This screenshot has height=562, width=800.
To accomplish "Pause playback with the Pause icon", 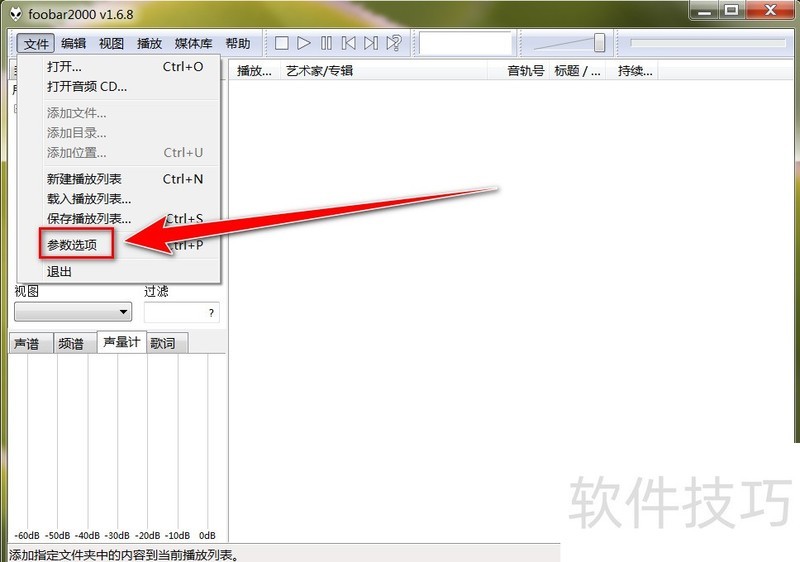I will coord(326,43).
